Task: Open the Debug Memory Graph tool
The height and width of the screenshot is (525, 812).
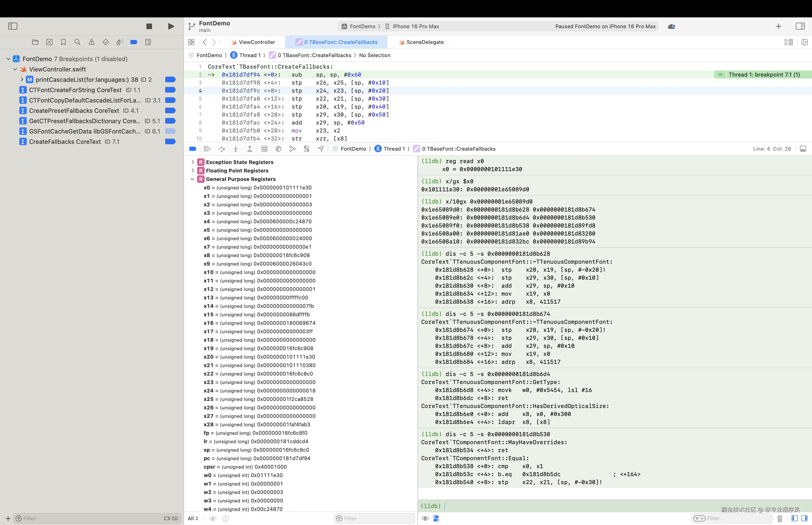Action: [292, 149]
